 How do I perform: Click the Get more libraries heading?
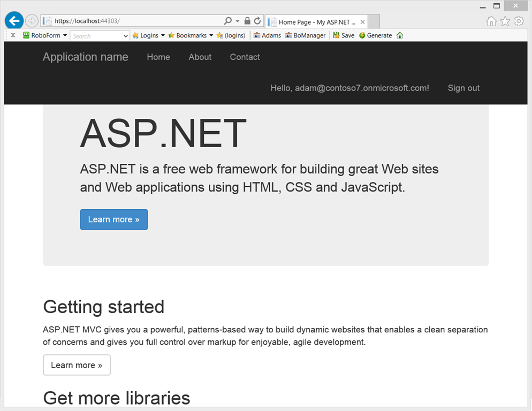[x=117, y=398]
